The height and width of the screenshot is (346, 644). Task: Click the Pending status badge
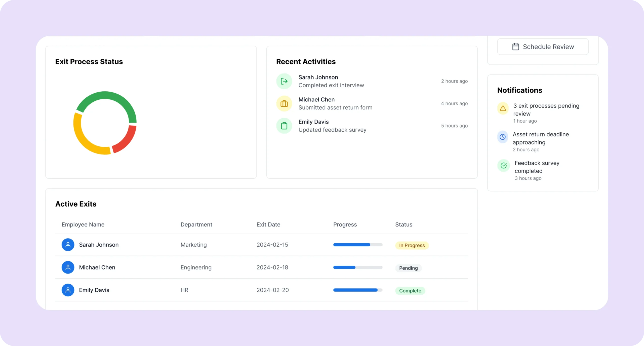pyautogui.click(x=408, y=268)
